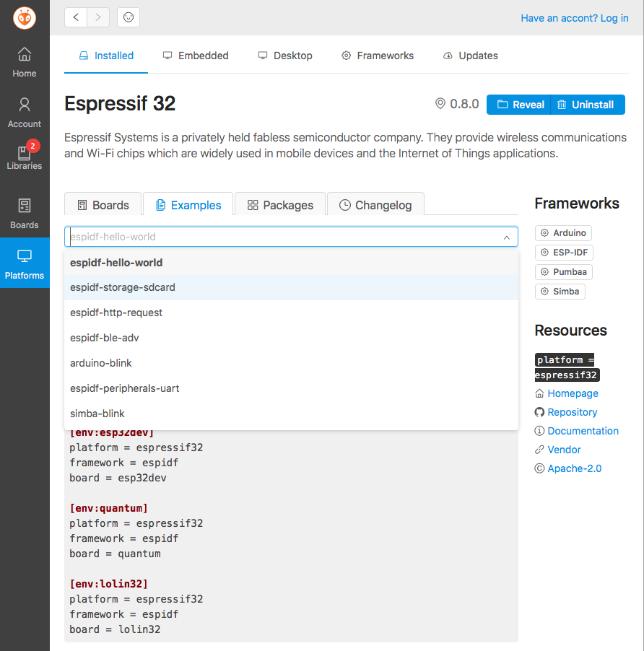Select espidf-storage-sdcard example

point(291,287)
